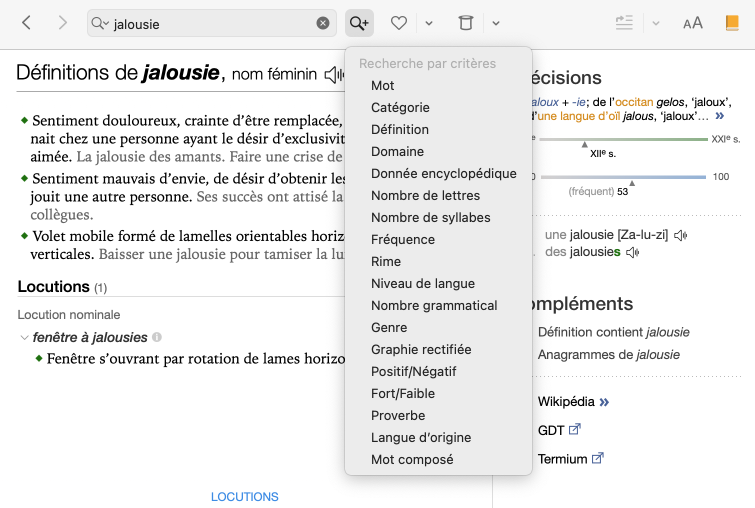Screen dimensions: 755x508
Task: Click the frequency scale marker at 53
Action: (x=631, y=183)
